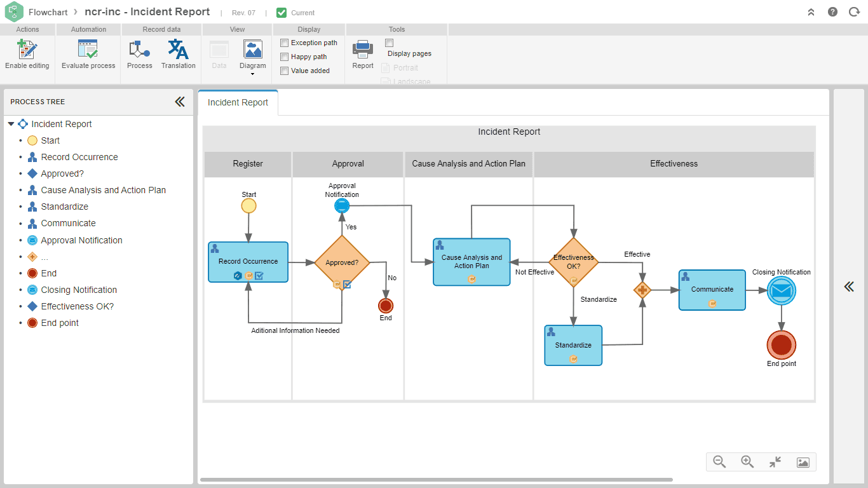Click the 'Aditional Information Needed' label

pyautogui.click(x=295, y=330)
